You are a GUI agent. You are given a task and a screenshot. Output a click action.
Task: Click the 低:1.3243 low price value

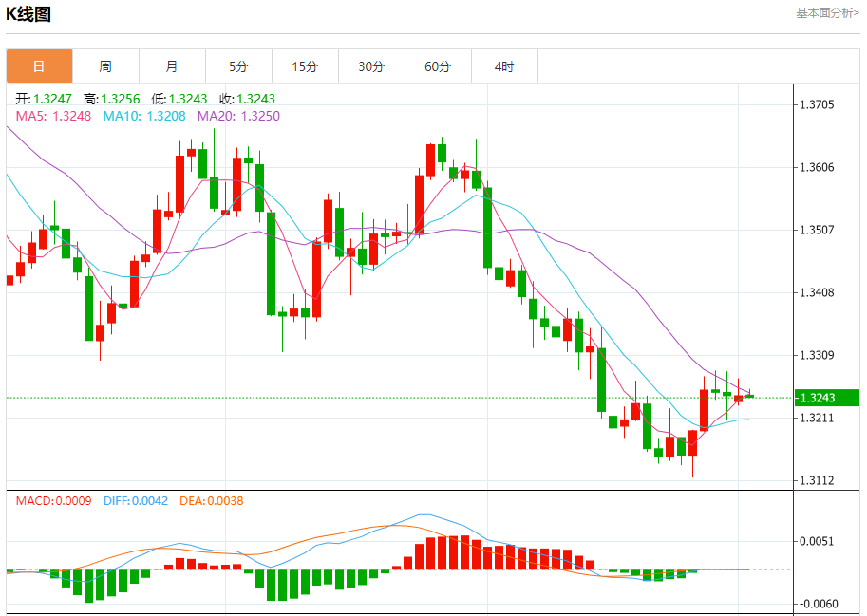(x=179, y=99)
